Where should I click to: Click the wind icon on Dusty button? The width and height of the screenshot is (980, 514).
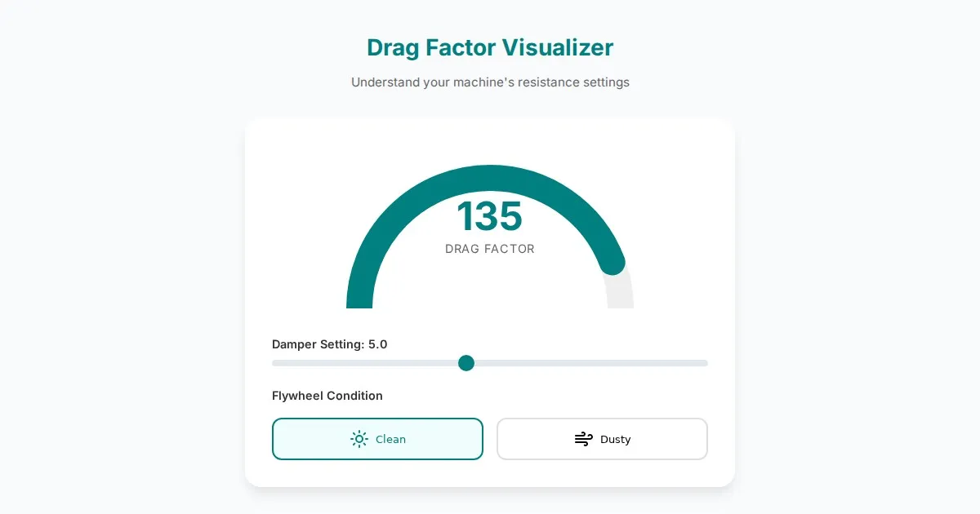pos(583,439)
